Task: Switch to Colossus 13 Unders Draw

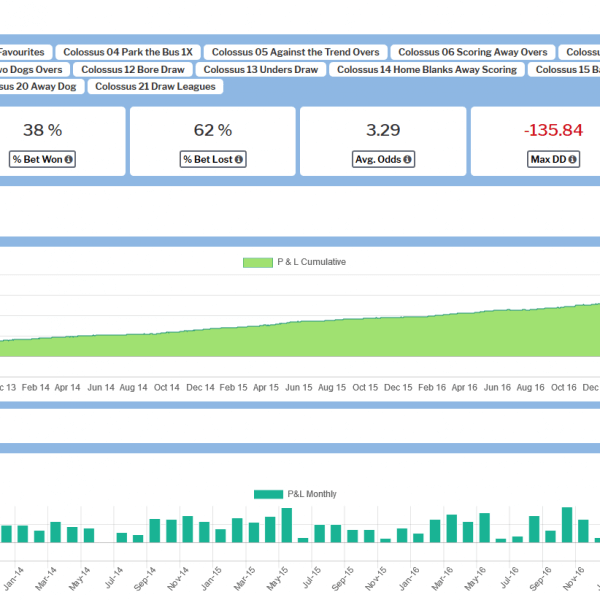Action: pyautogui.click(x=261, y=70)
